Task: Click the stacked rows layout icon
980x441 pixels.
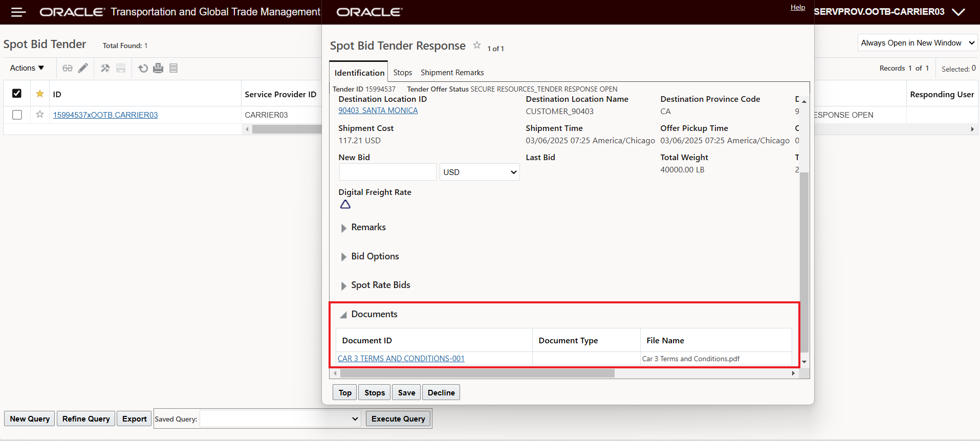Action: [173, 68]
